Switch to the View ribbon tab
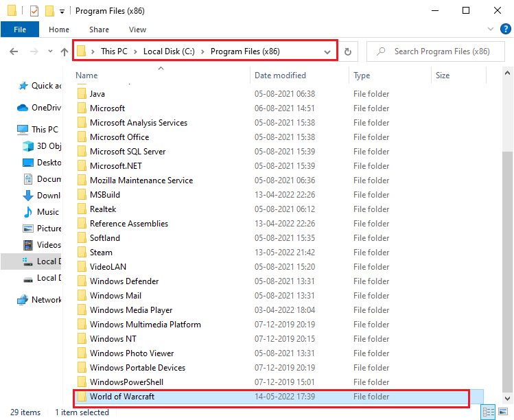 click(137, 30)
